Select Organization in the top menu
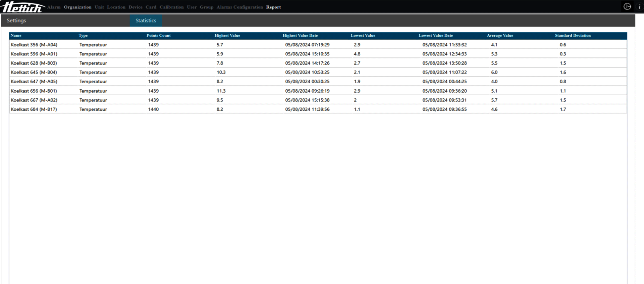The width and height of the screenshot is (644, 284). (x=77, y=7)
